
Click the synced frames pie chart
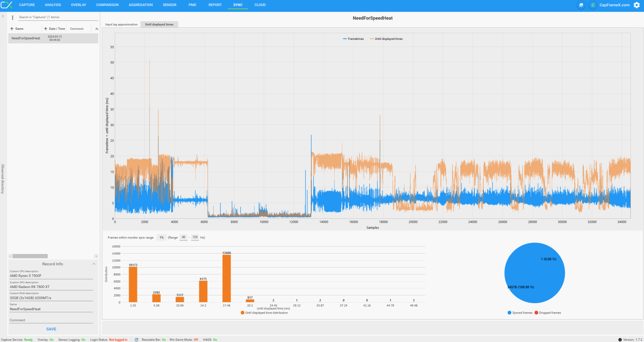coord(535,273)
